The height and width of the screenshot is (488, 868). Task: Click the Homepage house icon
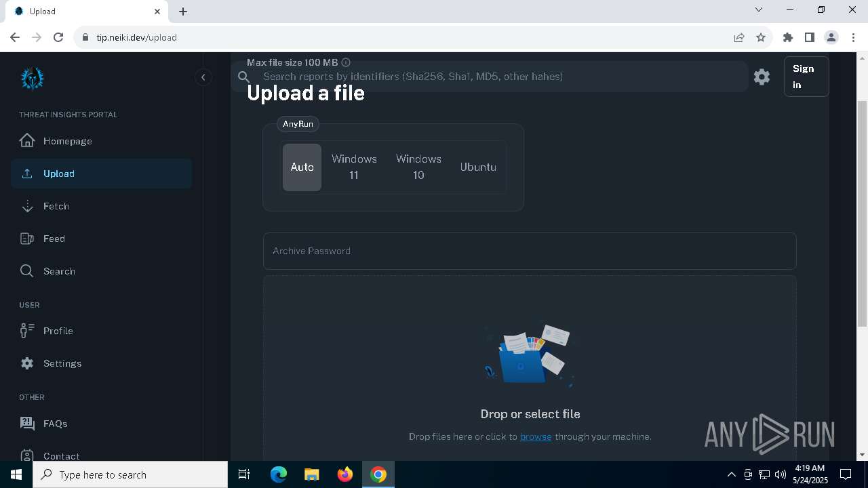pos(27,140)
